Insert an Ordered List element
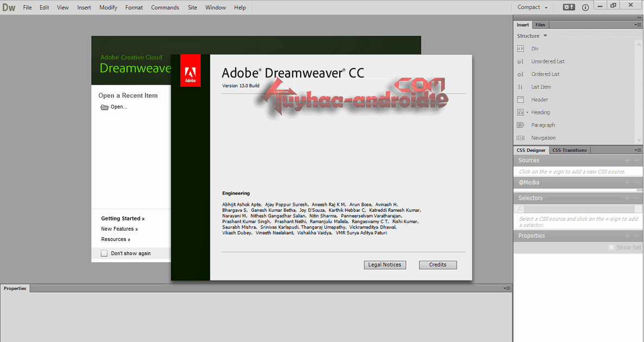Viewport: 644px width, 342px height. (545, 74)
